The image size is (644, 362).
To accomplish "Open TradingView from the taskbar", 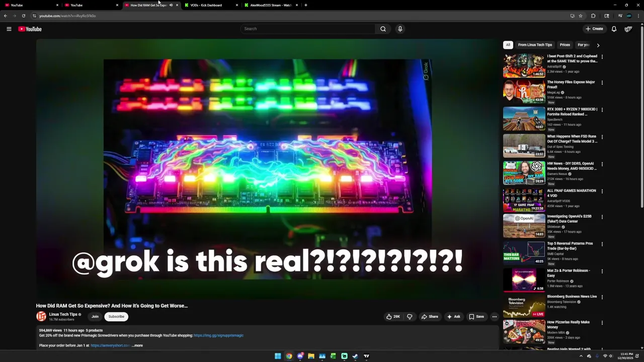I will pos(366,356).
